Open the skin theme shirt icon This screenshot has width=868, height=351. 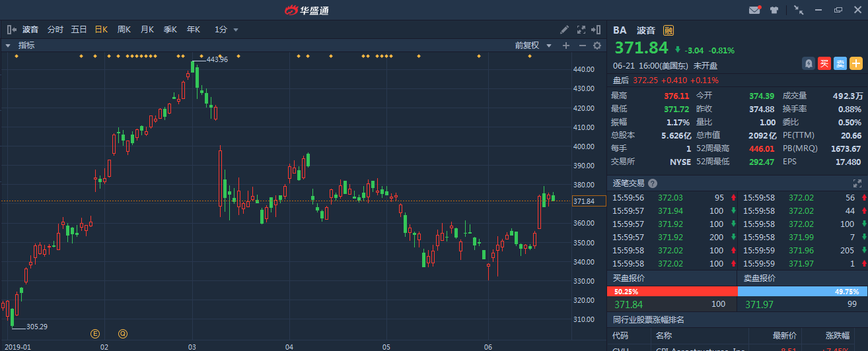[774, 10]
